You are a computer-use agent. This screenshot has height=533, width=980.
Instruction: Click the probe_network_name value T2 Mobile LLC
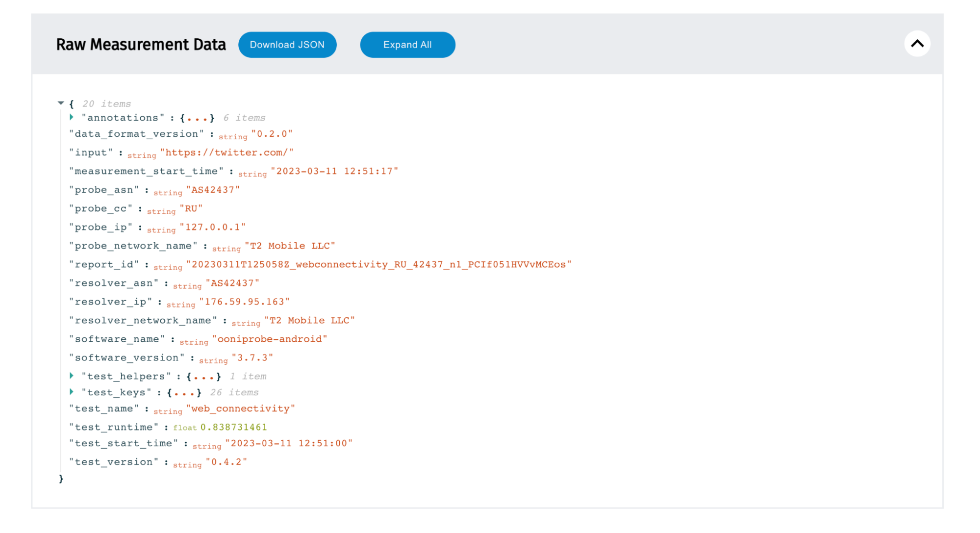coord(290,246)
